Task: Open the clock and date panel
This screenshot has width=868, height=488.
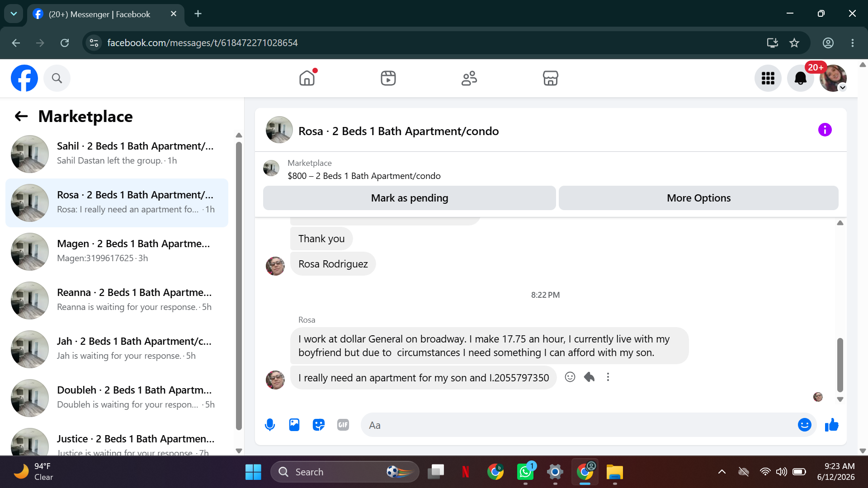Action: 836,472
